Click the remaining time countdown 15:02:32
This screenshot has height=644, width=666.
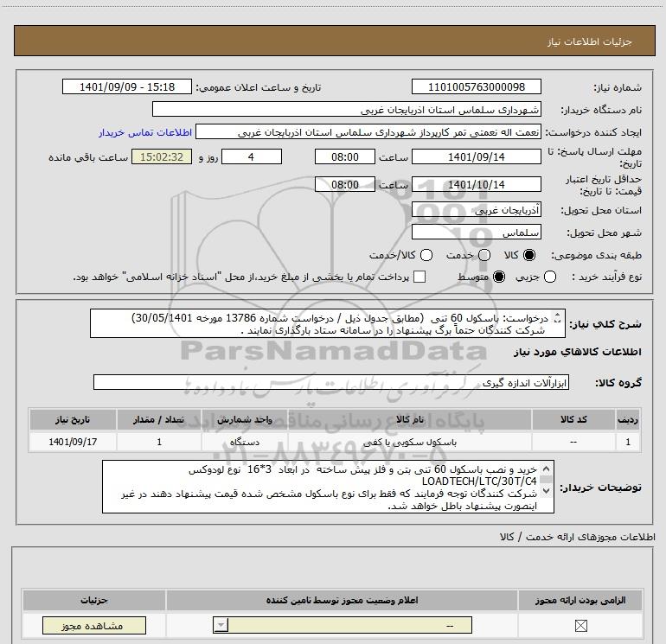(x=162, y=156)
